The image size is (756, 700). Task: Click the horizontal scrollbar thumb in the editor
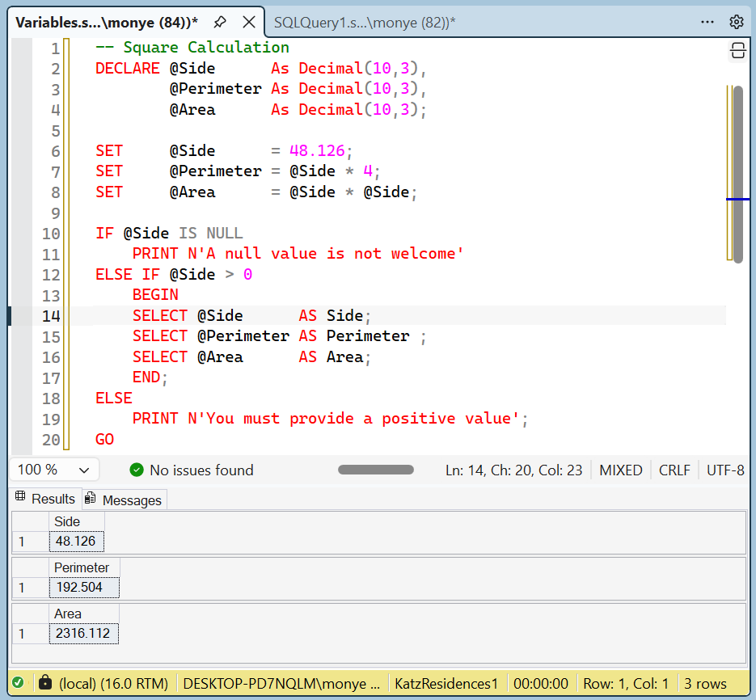(376, 470)
